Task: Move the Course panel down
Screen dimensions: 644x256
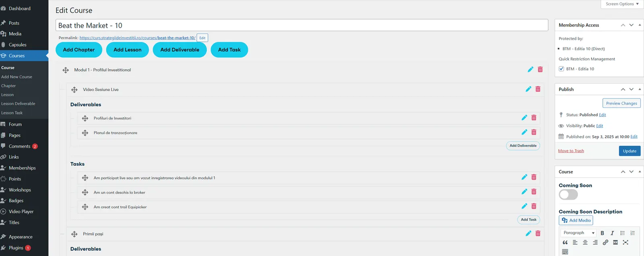Action: pyautogui.click(x=631, y=172)
